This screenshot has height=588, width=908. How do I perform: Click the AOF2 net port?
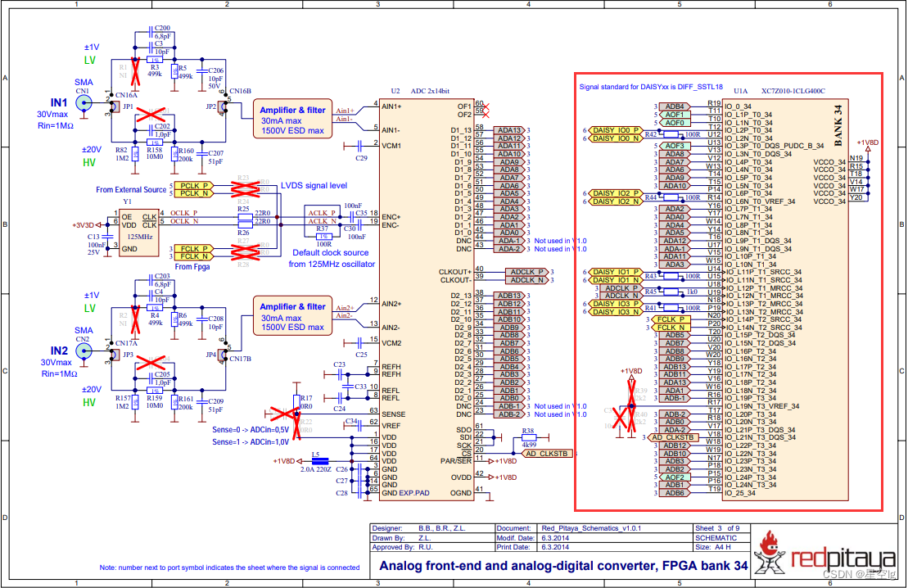tap(674, 477)
